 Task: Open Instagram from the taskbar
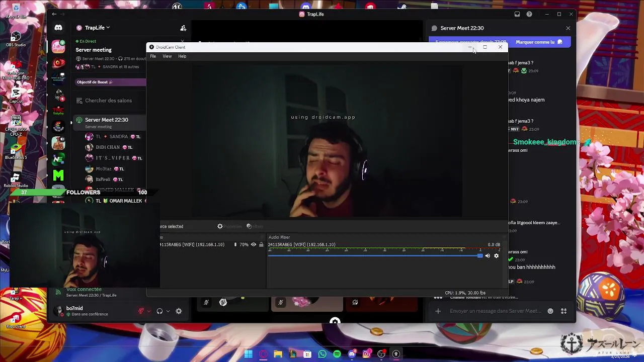tap(366, 354)
